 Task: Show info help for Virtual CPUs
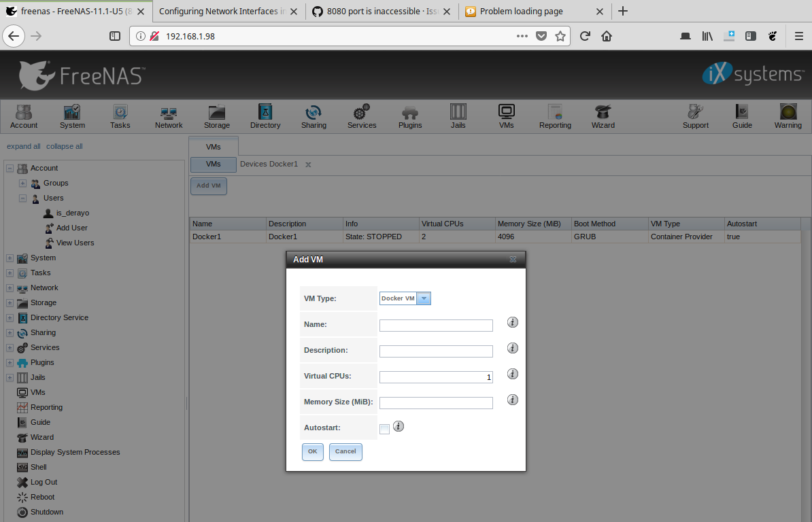pos(513,374)
